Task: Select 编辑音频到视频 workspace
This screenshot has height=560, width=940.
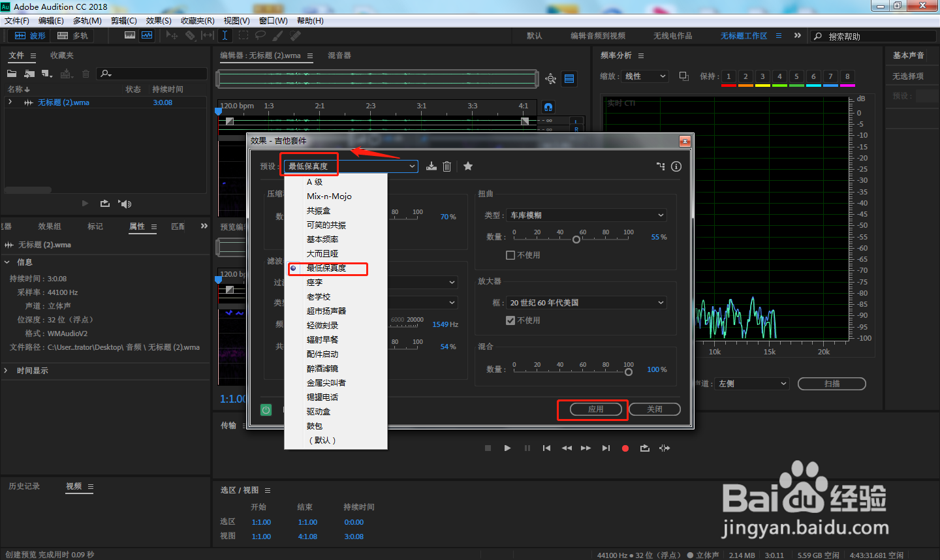Action: click(x=598, y=36)
